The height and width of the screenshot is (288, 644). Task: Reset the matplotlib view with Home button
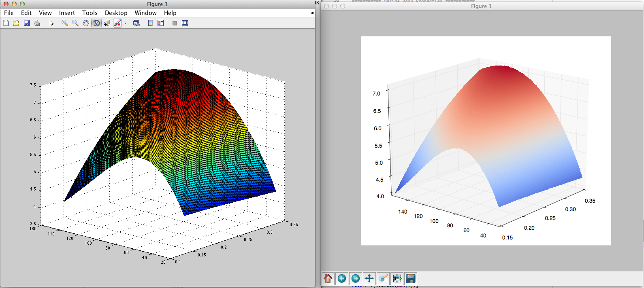click(x=328, y=278)
